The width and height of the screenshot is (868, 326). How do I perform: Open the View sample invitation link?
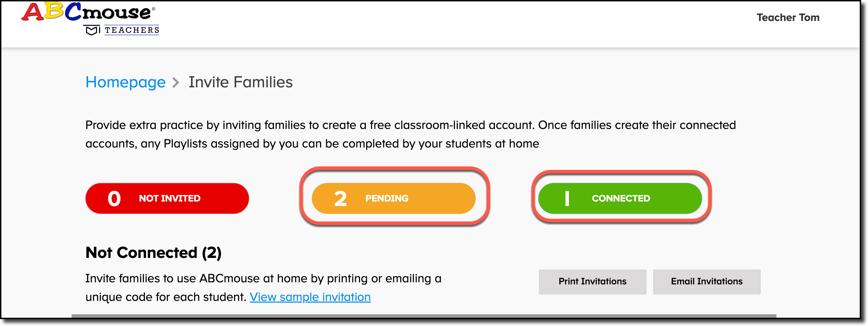[x=310, y=297]
